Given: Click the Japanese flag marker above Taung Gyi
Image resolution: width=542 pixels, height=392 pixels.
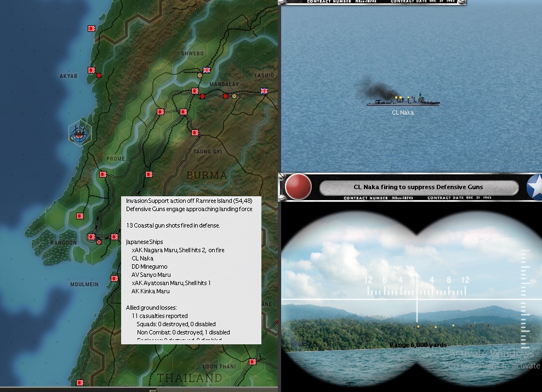Looking at the screenshot, I should click(x=195, y=132).
